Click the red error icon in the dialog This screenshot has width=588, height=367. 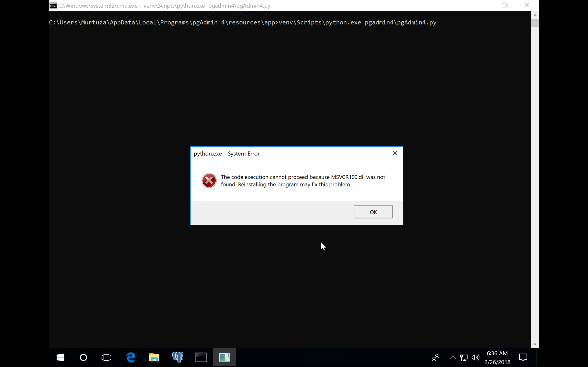point(209,181)
